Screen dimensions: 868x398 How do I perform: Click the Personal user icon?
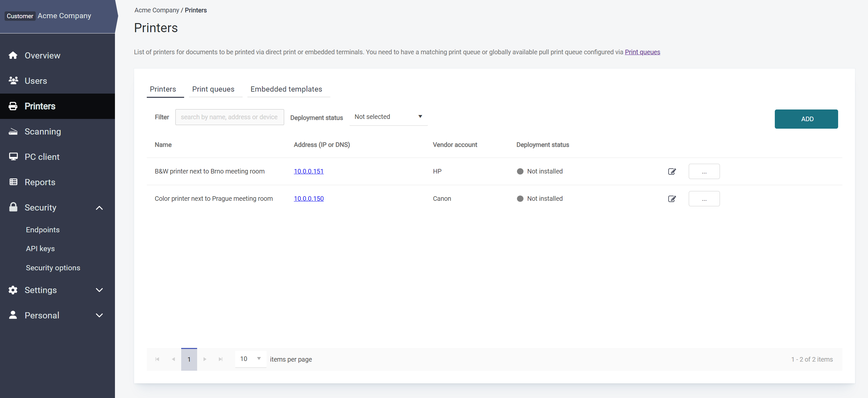13,315
